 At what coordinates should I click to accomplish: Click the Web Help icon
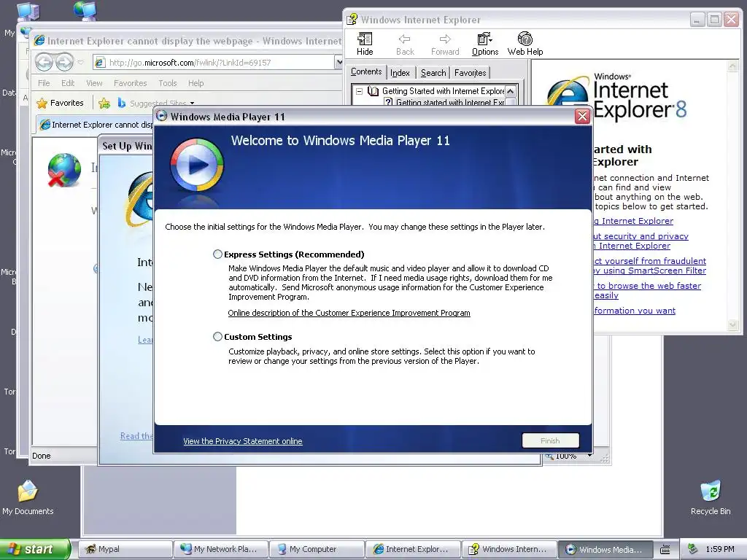coord(525,44)
